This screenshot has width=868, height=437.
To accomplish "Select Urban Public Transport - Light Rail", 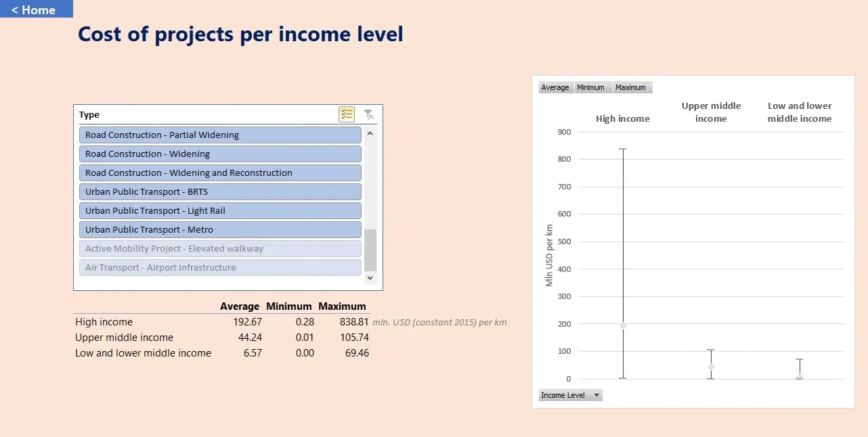I will point(219,211).
